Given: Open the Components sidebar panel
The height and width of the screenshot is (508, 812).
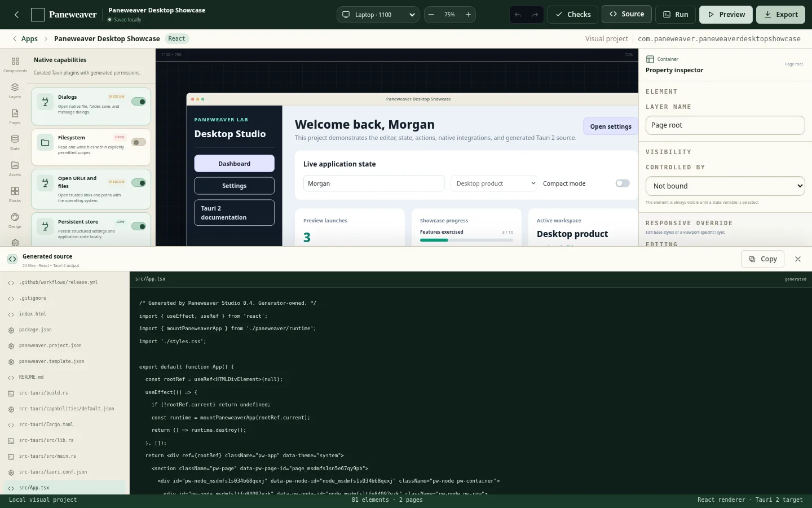Looking at the screenshot, I should (x=15, y=64).
